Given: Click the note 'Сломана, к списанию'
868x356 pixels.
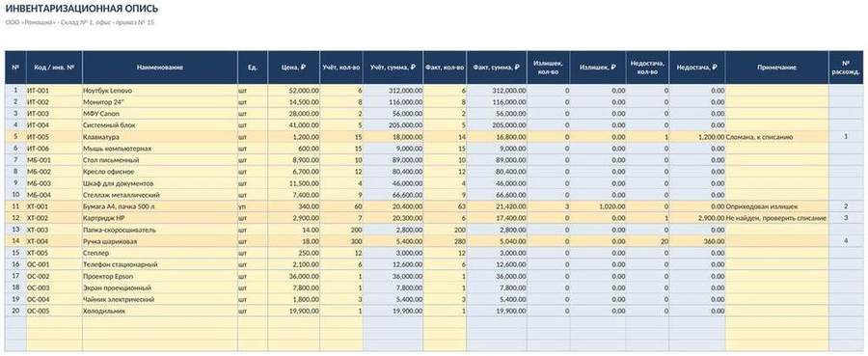Looking at the screenshot, I should [776, 137].
